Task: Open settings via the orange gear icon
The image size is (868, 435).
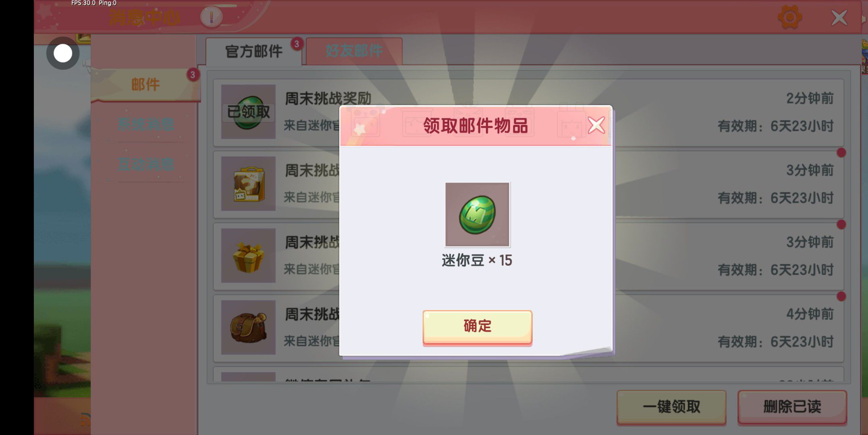Action: 789,17
